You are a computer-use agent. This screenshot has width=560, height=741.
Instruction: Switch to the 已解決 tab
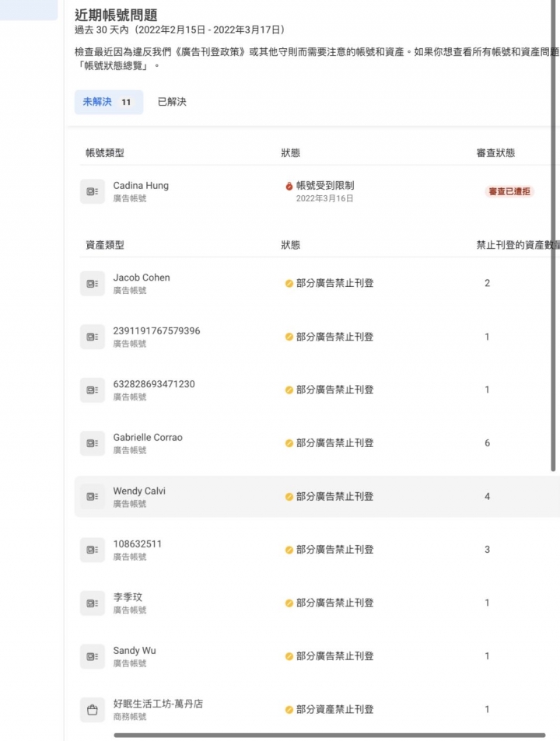click(x=172, y=102)
